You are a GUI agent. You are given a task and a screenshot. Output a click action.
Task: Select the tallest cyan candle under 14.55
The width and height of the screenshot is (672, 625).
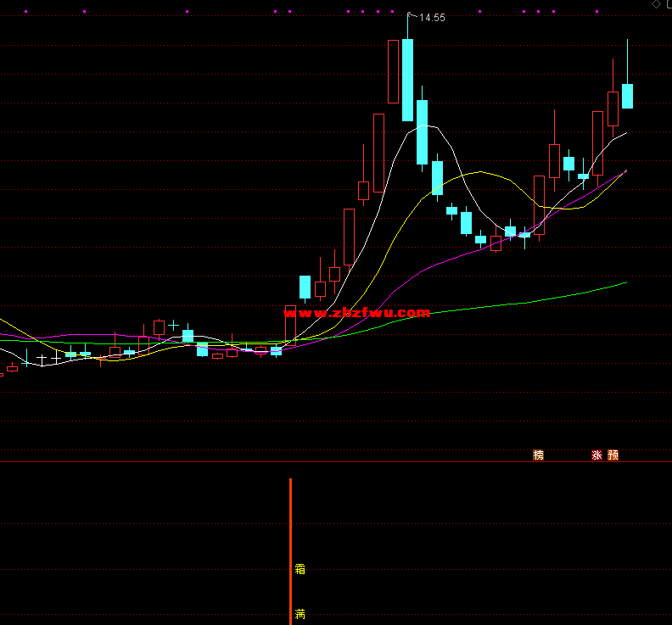407,80
